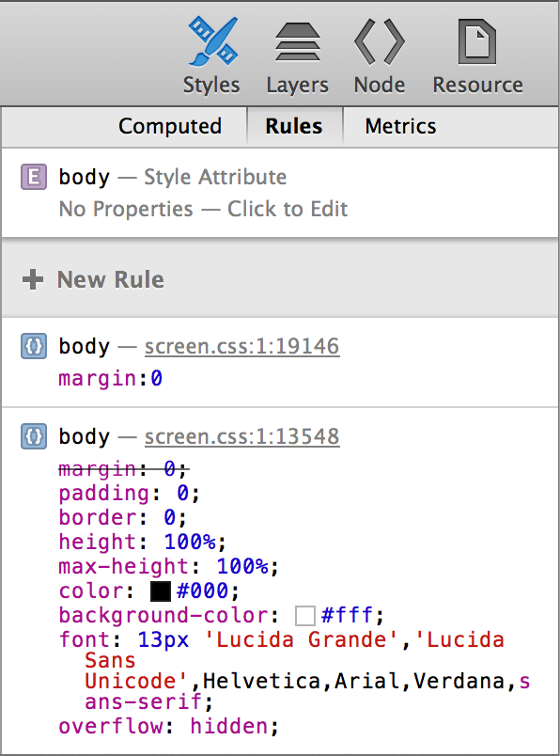This screenshot has width=560, height=756.
Task: Click rule icon beside screen.css:1:19146
Action: [x=34, y=346]
